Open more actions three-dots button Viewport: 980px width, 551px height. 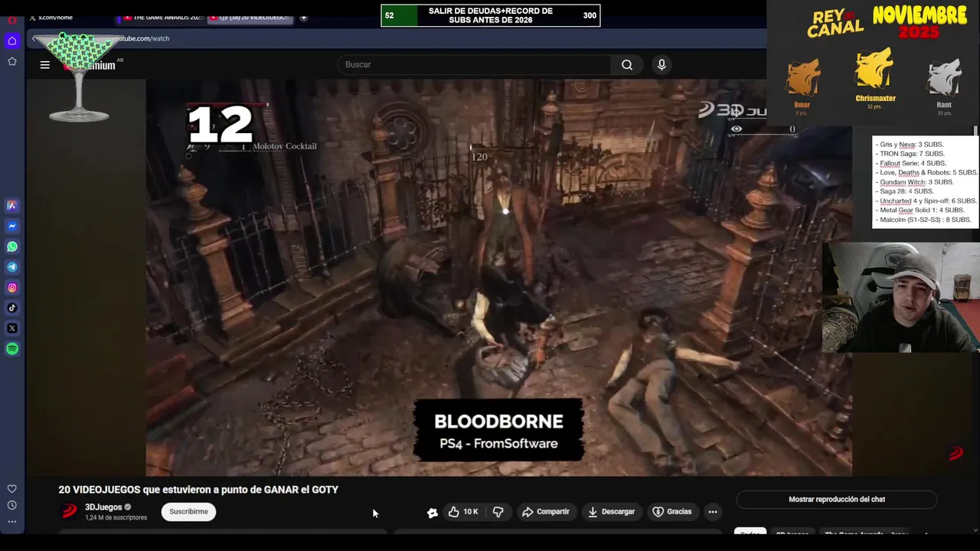tap(713, 512)
